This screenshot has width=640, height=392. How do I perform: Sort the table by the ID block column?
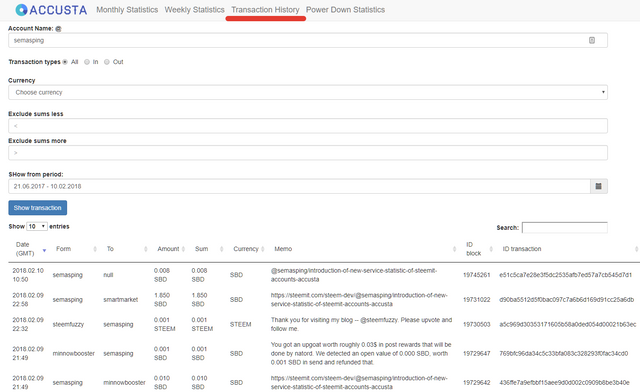click(x=491, y=249)
